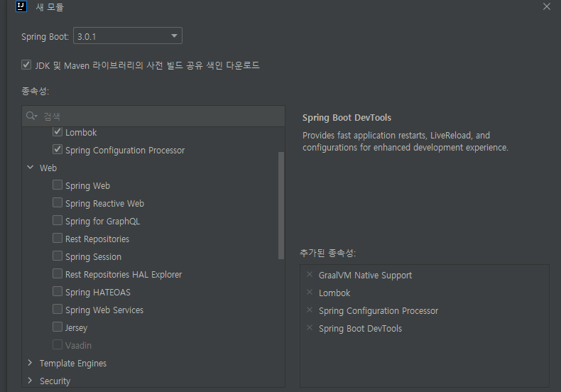Expand the Template Engines category
561x392 pixels.
[31, 363]
